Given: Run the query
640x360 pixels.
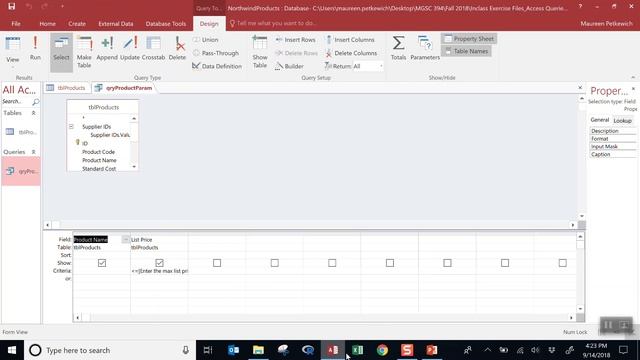Looking at the screenshot, I should coord(35,49).
